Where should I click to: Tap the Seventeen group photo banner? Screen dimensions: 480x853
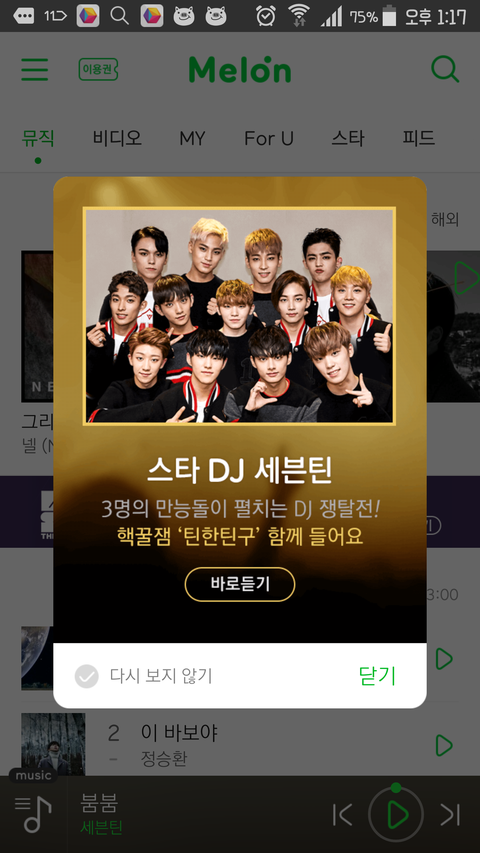click(x=239, y=316)
